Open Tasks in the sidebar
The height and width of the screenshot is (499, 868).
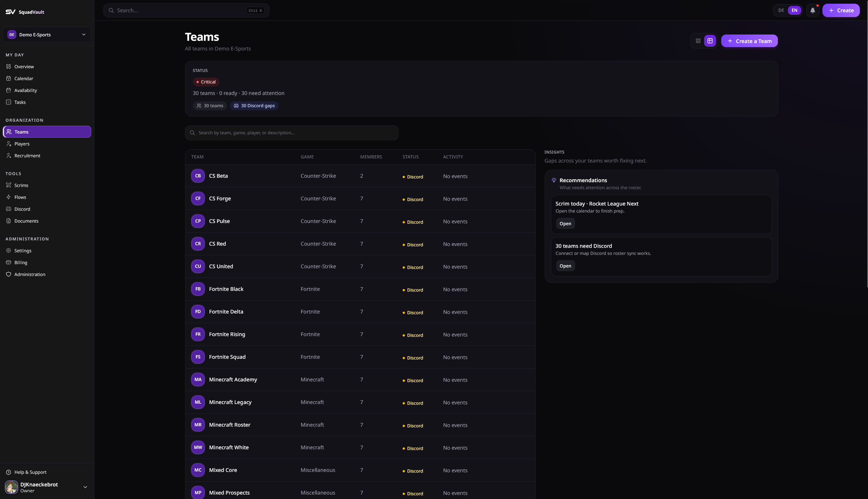coord(47,102)
